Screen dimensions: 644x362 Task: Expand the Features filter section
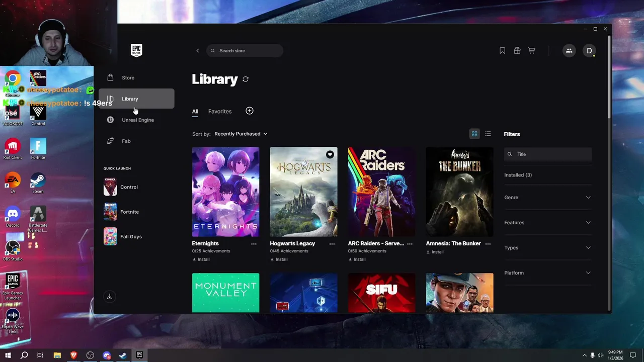548,223
